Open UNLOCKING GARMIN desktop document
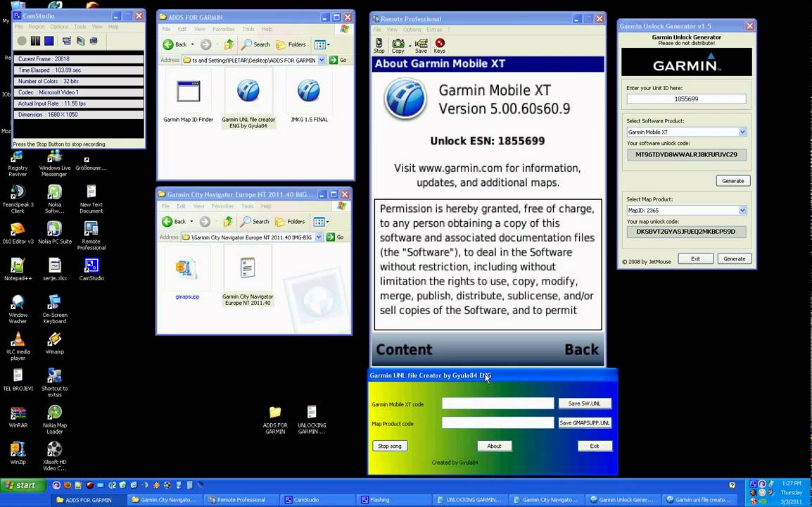This screenshot has height=507, width=812. 311,420
